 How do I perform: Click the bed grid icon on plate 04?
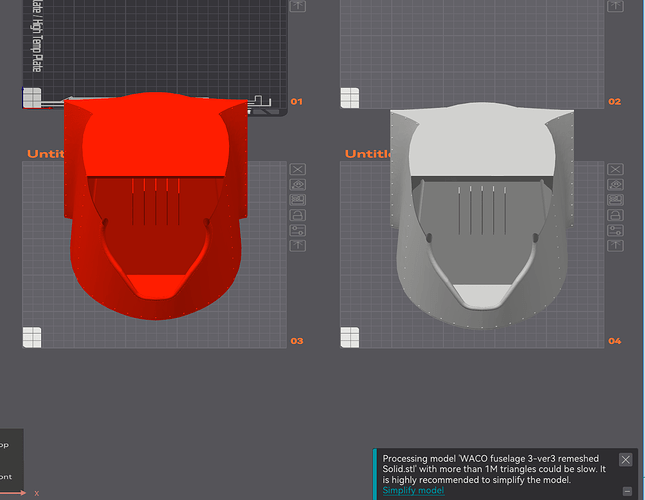coord(350,338)
